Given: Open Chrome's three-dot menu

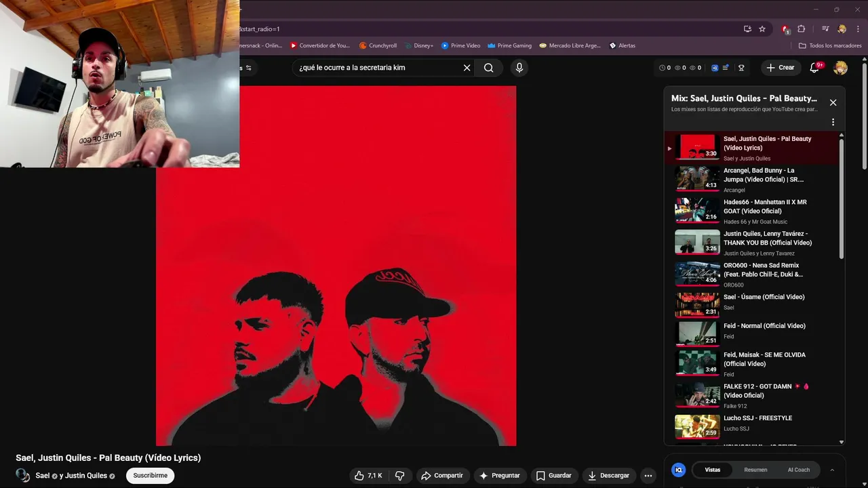Looking at the screenshot, I should pos(856,29).
